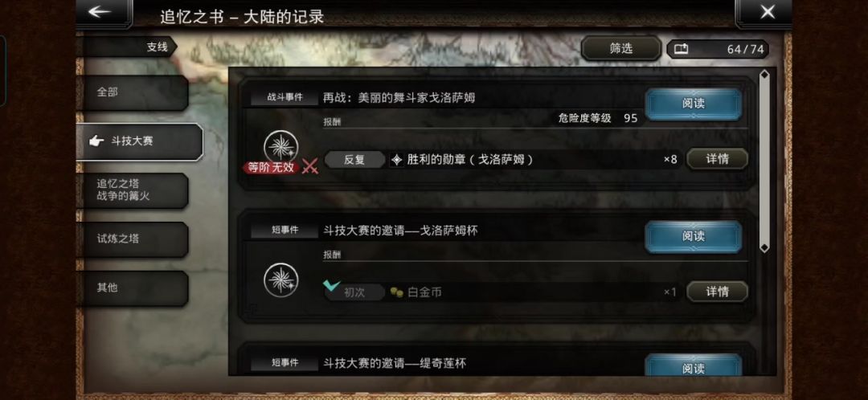This screenshot has height=400, width=868.
Task: Click 详情 for the 白金币 reward
Action: coord(718,292)
